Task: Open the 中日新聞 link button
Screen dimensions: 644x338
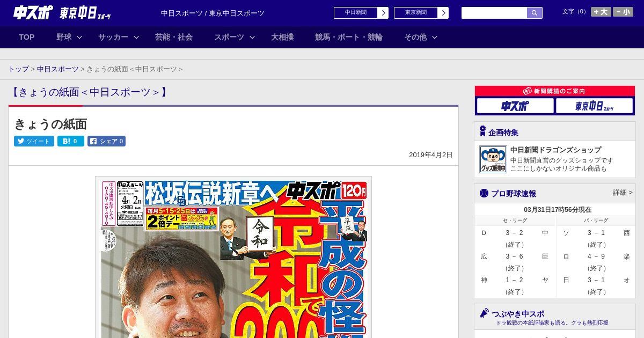Action: (x=356, y=13)
